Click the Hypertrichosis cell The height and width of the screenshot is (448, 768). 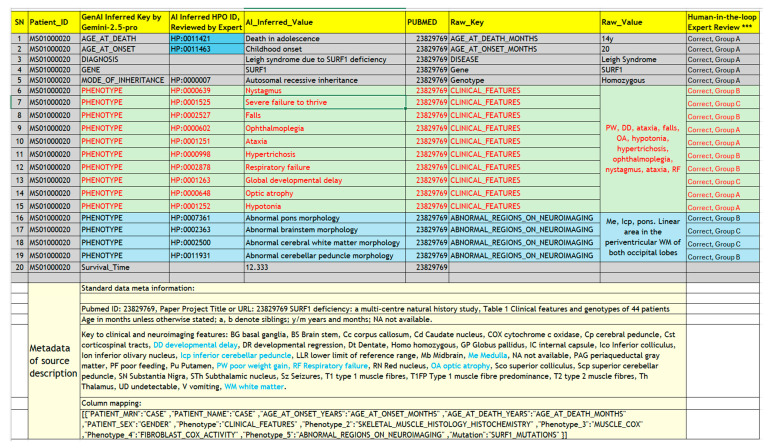pos(324,154)
